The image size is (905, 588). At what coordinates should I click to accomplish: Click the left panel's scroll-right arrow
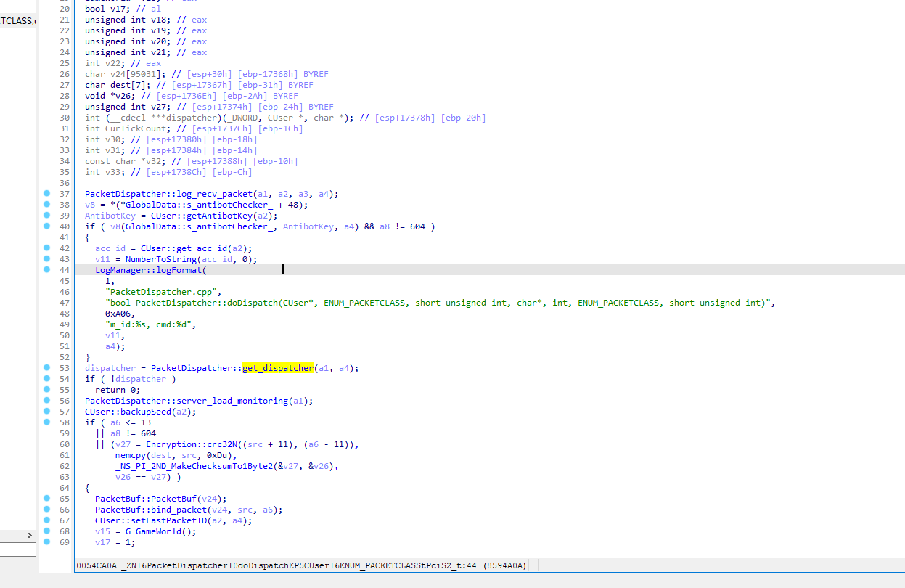(x=30, y=535)
